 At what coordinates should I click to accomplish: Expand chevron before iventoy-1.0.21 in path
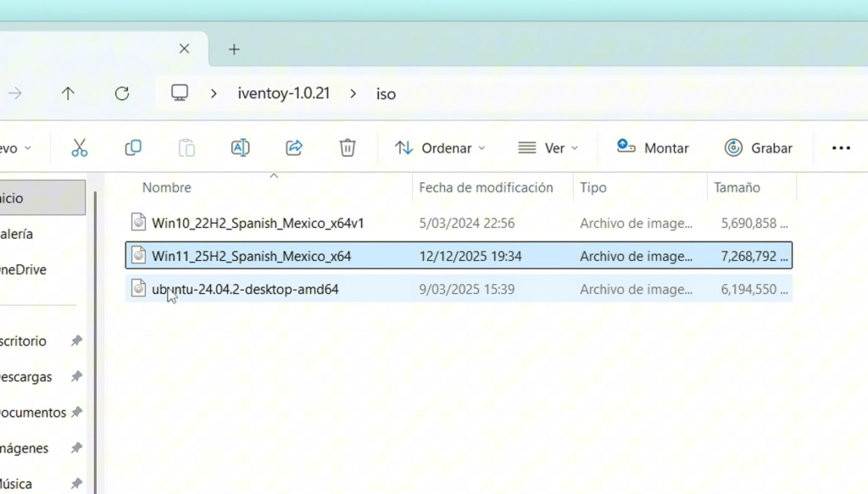point(214,94)
